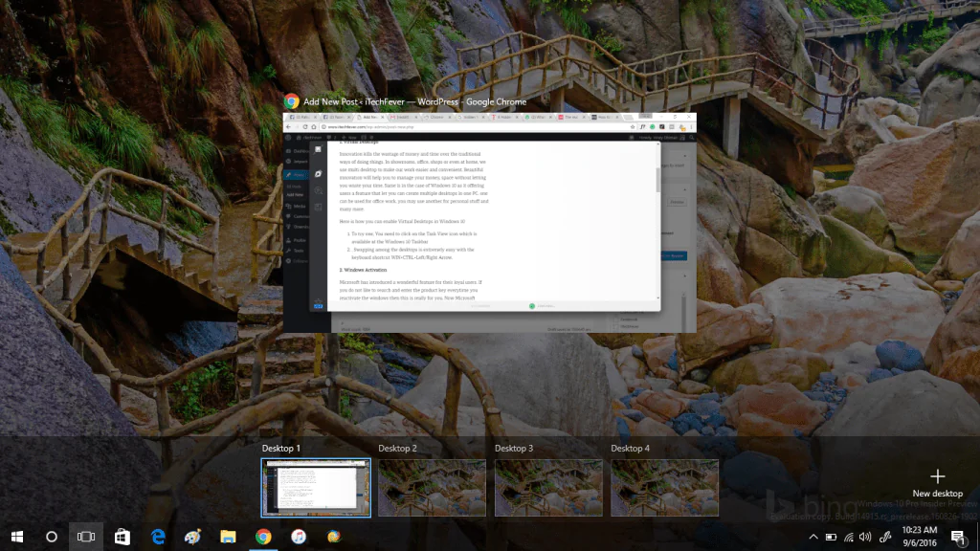
Task: Open Microsoft Edge from taskbar
Action: pyautogui.click(x=158, y=537)
